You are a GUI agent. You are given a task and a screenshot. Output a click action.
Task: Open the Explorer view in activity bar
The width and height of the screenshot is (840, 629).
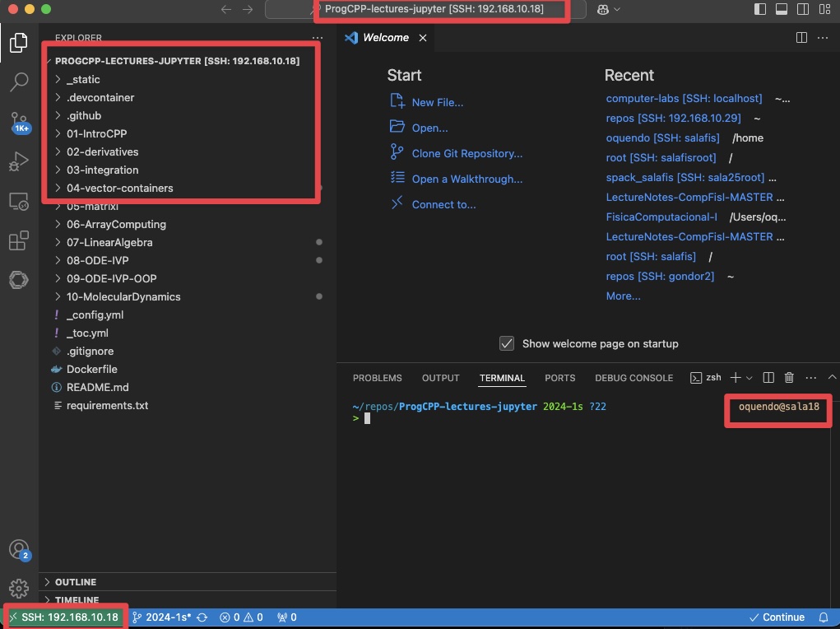pos(19,42)
